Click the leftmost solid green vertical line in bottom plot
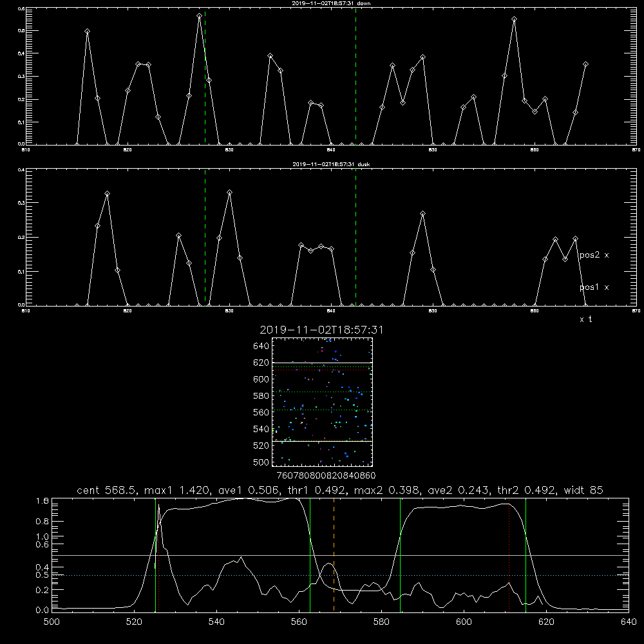644x644 pixels. click(155, 554)
